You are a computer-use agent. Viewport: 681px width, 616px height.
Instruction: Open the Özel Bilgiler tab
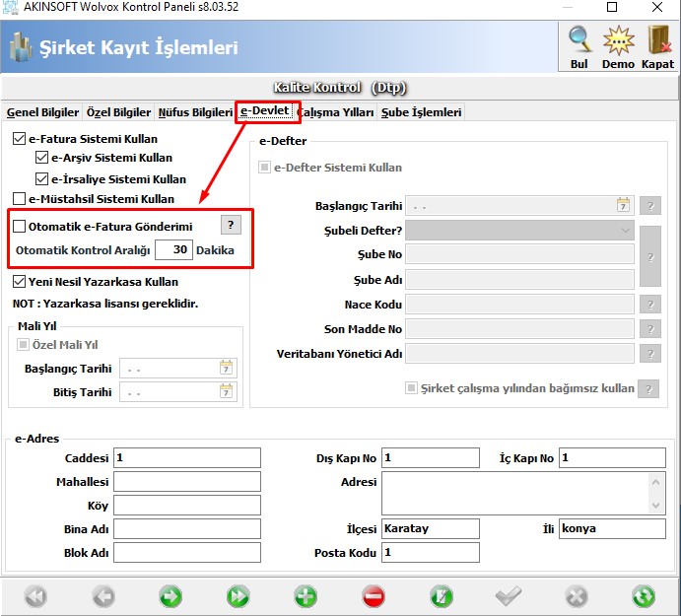pos(118,112)
